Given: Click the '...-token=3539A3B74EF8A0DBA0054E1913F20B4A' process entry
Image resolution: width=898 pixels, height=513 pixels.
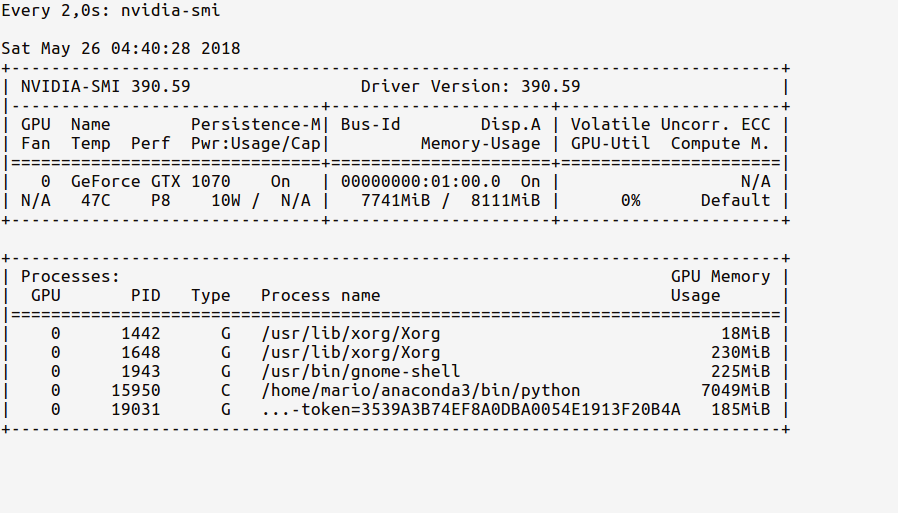Looking at the screenshot, I should point(471,410).
